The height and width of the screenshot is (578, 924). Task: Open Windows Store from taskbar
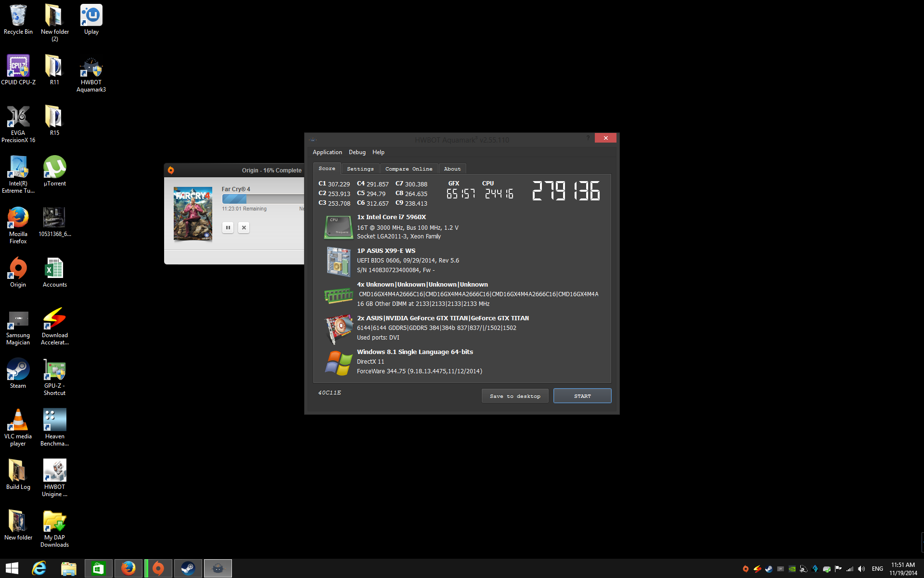coord(99,568)
